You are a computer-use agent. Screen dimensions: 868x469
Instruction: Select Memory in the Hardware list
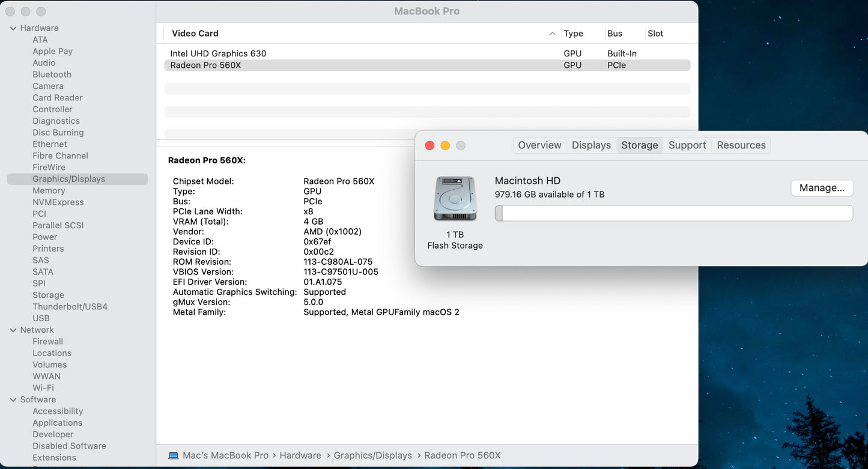pyautogui.click(x=49, y=190)
